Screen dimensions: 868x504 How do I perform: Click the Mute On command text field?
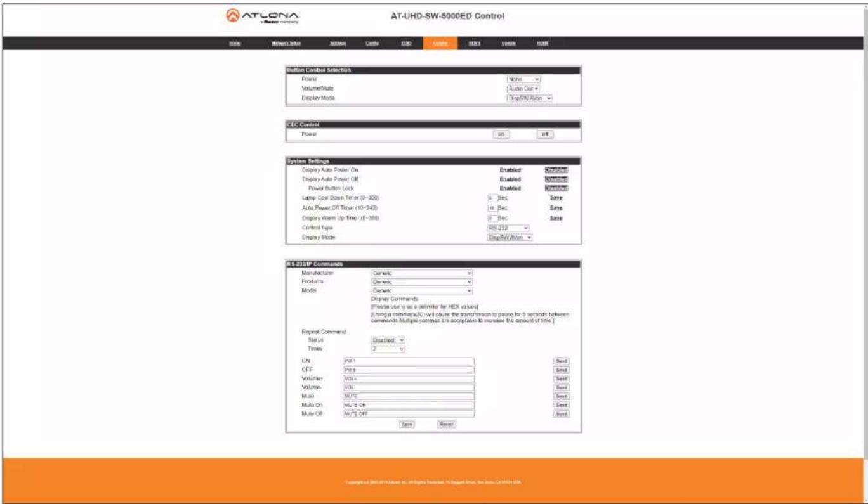click(409, 404)
